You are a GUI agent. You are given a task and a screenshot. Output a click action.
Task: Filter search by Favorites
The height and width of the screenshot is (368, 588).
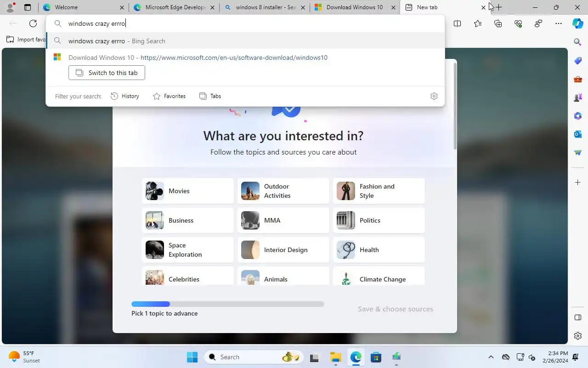click(x=169, y=96)
